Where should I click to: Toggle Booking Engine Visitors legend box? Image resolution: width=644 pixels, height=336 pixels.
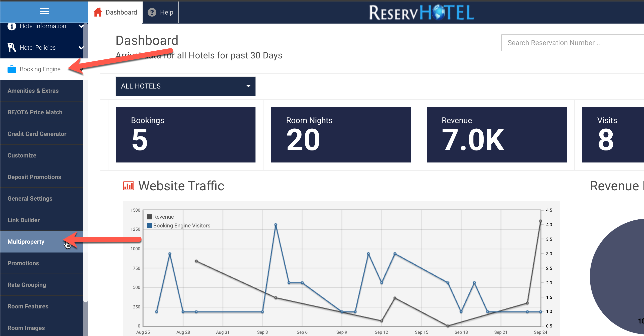[x=149, y=226]
